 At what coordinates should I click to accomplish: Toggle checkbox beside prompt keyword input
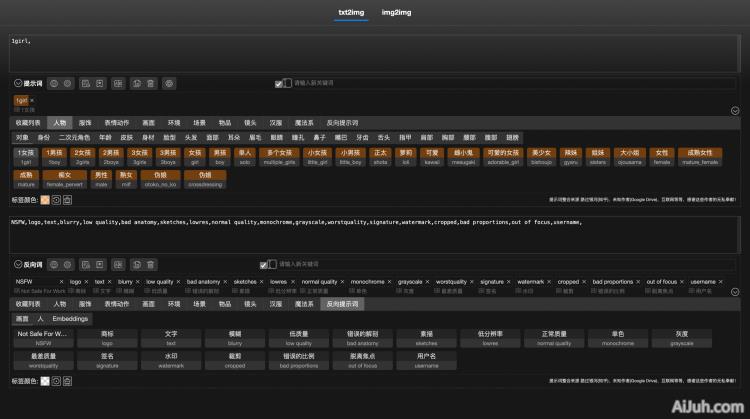pos(278,84)
